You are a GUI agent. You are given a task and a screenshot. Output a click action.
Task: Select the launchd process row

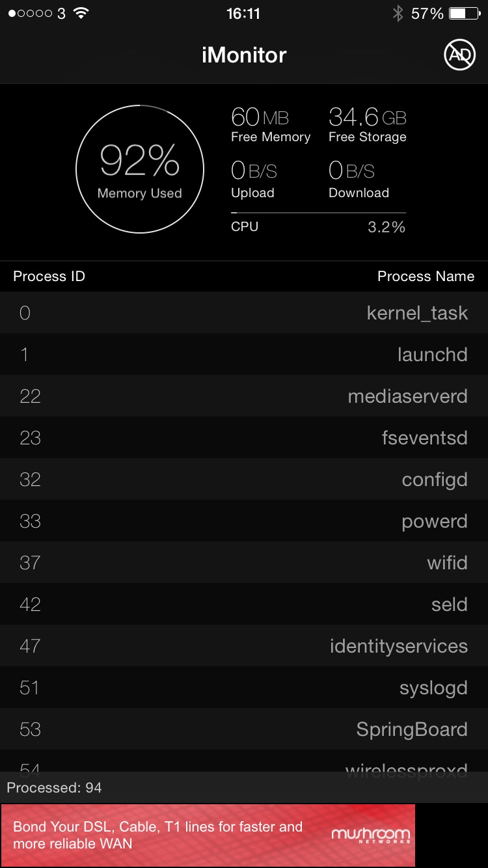click(x=244, y=354)
